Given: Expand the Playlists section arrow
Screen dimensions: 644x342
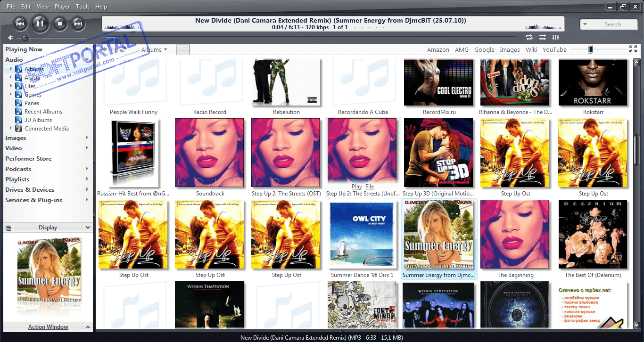Looking at the screenshot, I should [x=87, y=179].
